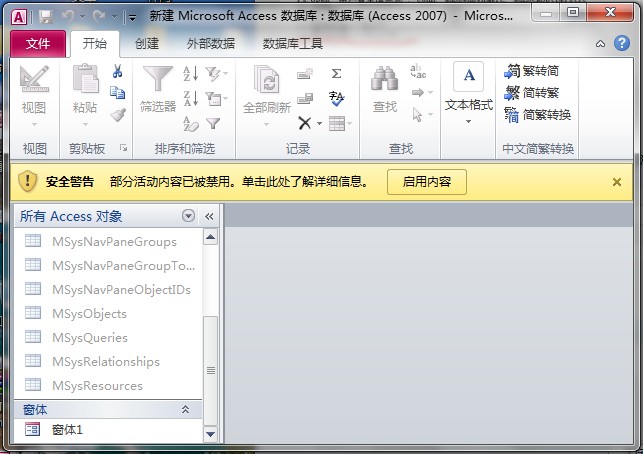Click the 查找 binoculars icon
Image resolution: width=643 pixels, height=454 pixels.
[x=385, y=79]
